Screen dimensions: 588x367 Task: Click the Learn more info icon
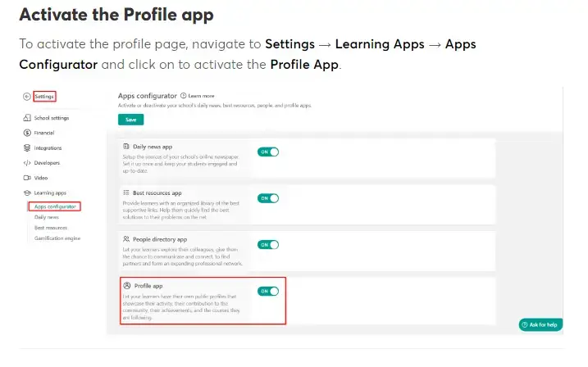[183, 96]
